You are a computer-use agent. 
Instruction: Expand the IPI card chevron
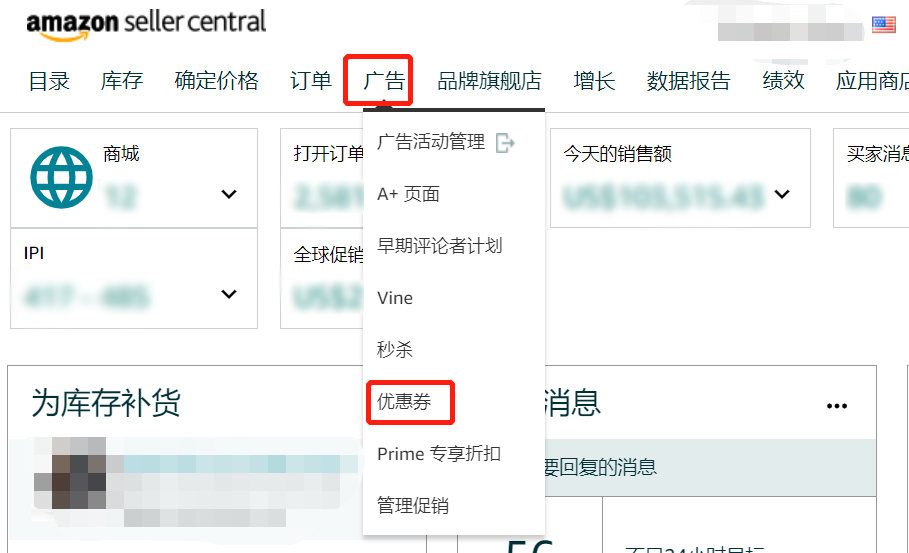(229, 294)
